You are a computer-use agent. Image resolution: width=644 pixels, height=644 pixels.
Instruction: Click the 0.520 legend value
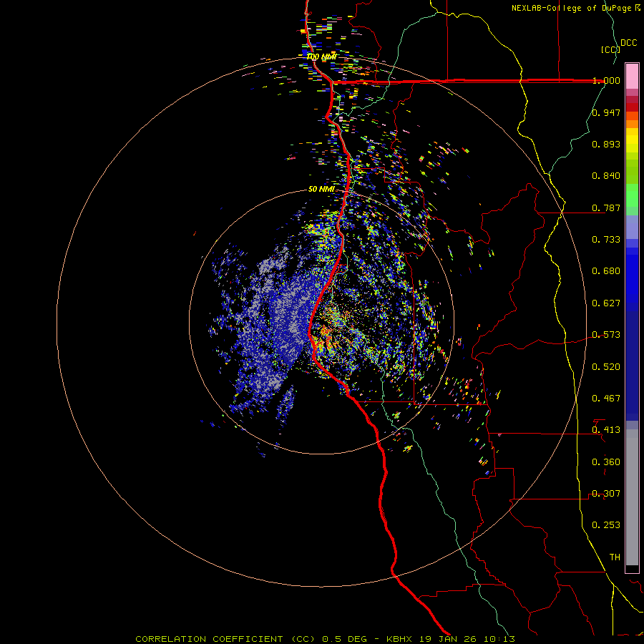[x=606, y=367]
